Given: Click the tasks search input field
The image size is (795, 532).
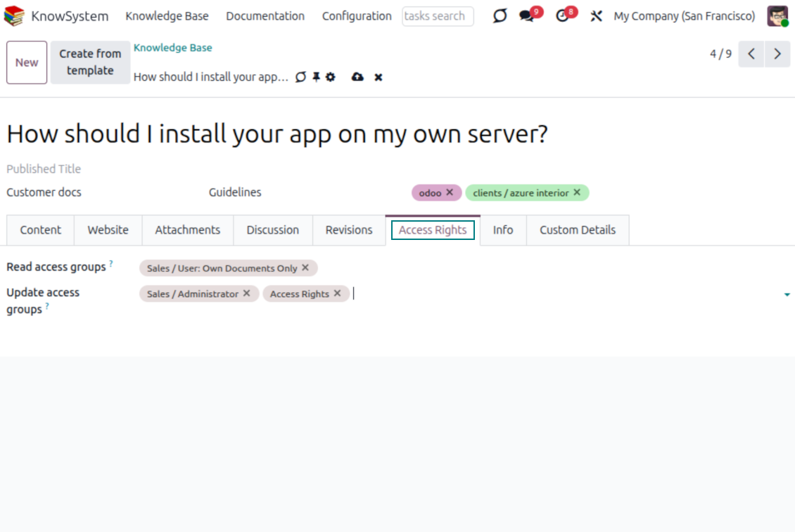Looking at the screenshot, I should click(437, 16).
